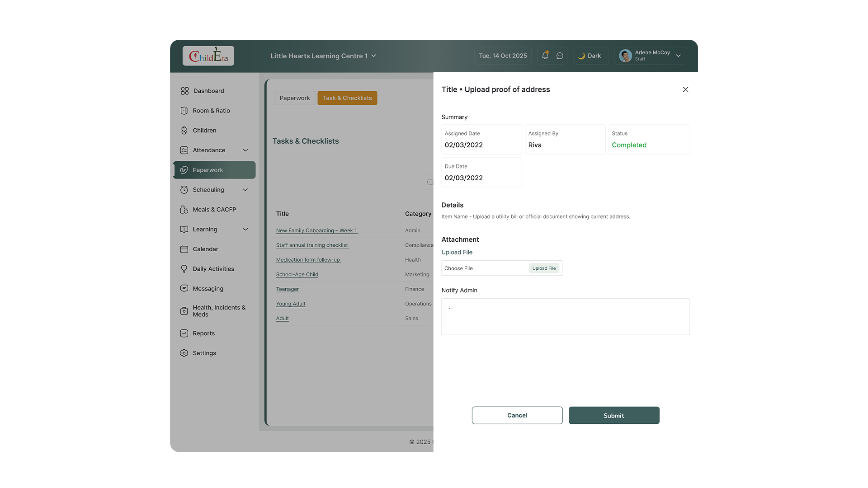
Task: Open the Messaging menu item
Action: (214, 289)
